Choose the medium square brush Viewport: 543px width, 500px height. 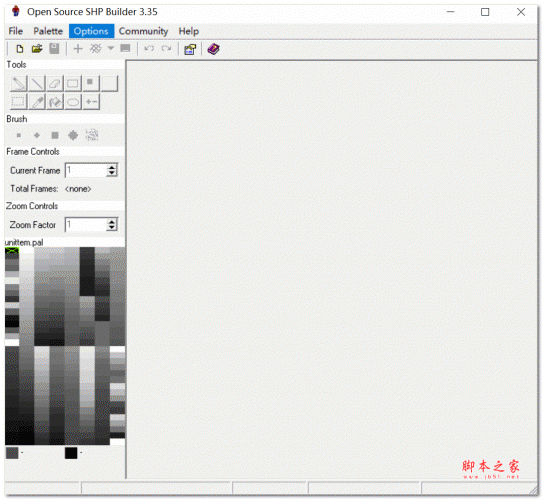click(x=55, y=135)
